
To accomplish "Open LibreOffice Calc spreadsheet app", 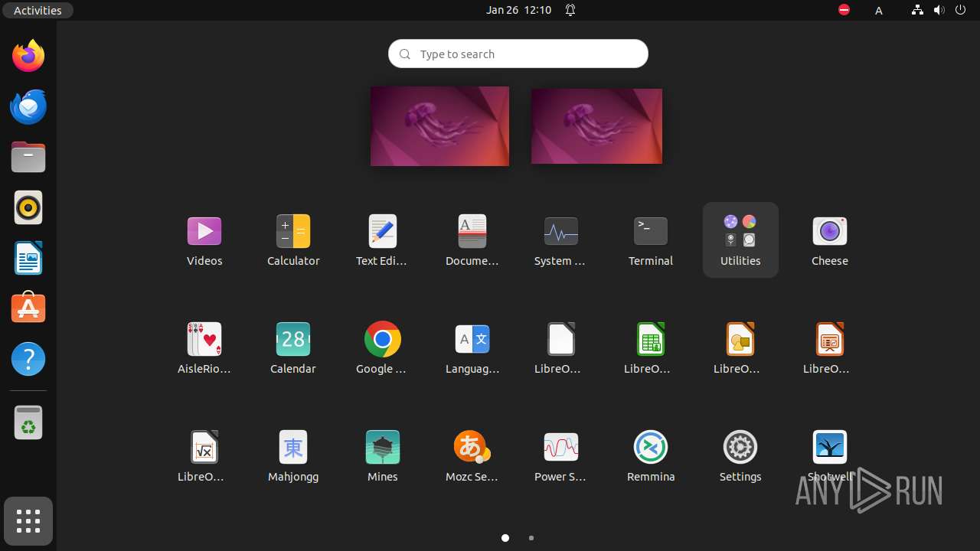I will 651,347.
